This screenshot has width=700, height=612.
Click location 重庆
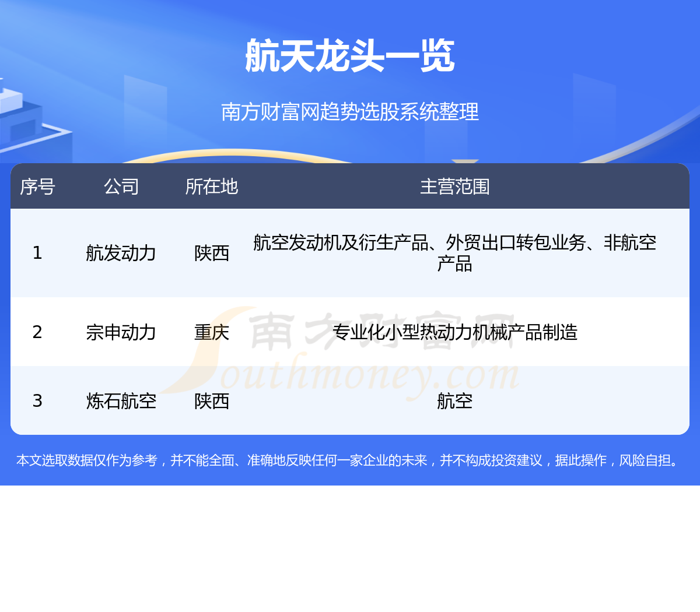[x=212, y=332]
